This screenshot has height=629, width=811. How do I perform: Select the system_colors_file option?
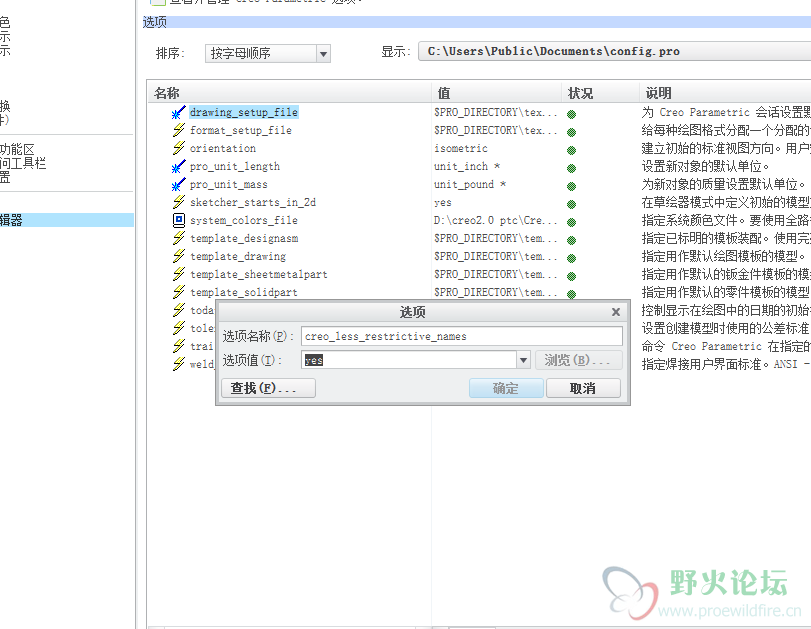(x=244, y=220)
